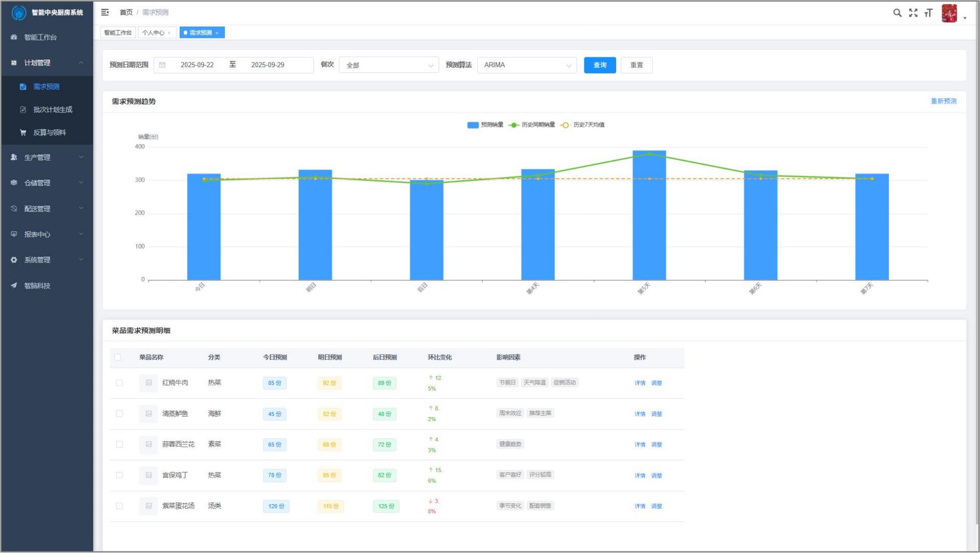Toggle fullscreen mode icon
This screenshot has height=553, width=980.
coord(913,13)
